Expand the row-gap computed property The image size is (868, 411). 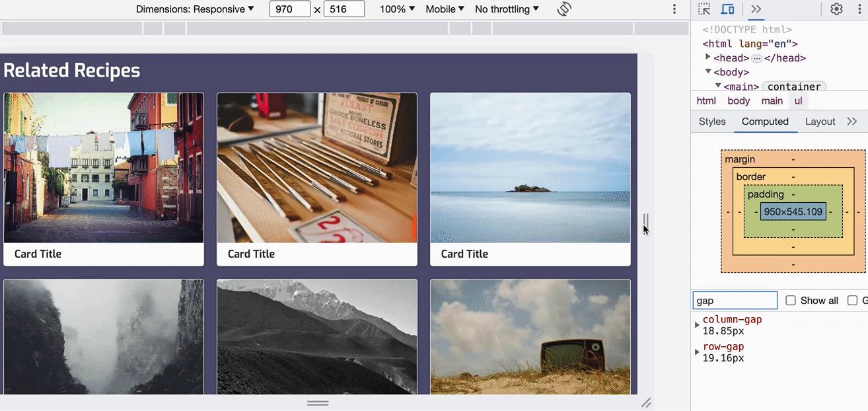tap(697, 352)
